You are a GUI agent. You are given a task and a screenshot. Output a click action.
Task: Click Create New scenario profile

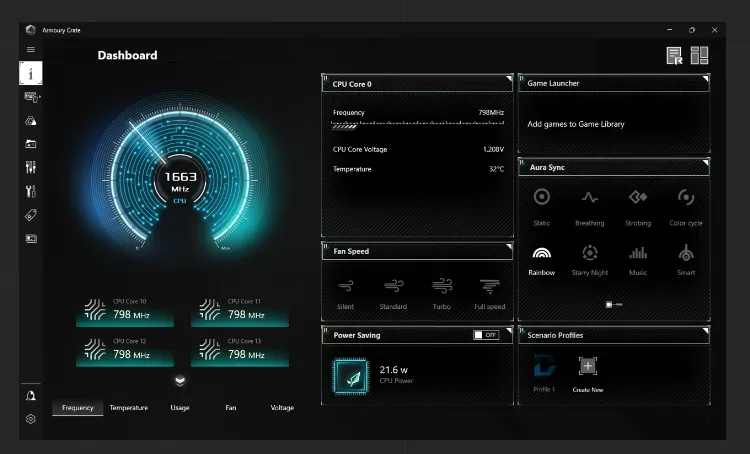[588, 375]
